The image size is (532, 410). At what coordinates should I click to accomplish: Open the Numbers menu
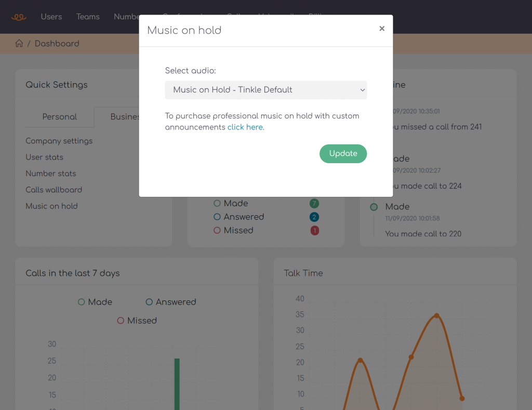pyautogui.click(x=127, y=17)
